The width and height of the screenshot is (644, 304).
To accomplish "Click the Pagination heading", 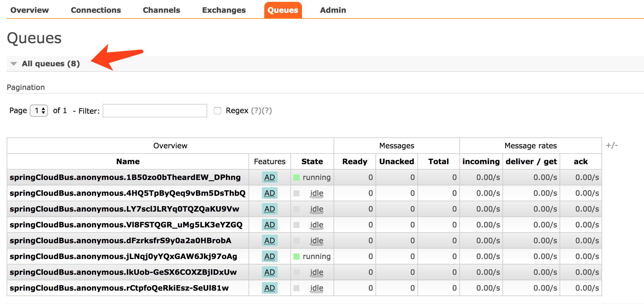I will click(26, 88).
